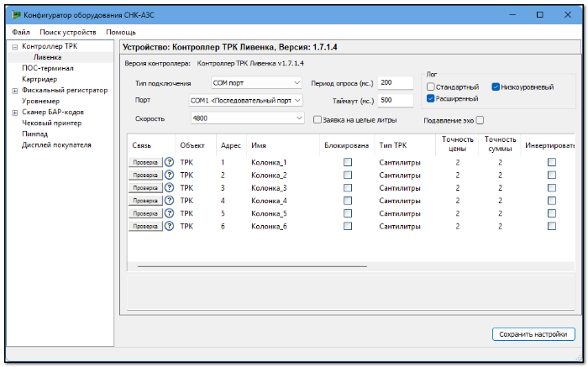Screen dimensions: 588x367
Task: Check Инвертировать for Колонка_2
Action: (x=552, y=175)
